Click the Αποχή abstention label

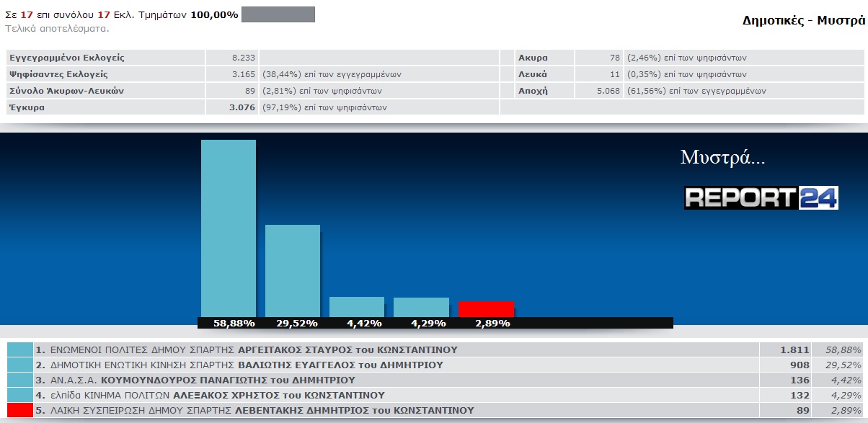tap(533, 91)
